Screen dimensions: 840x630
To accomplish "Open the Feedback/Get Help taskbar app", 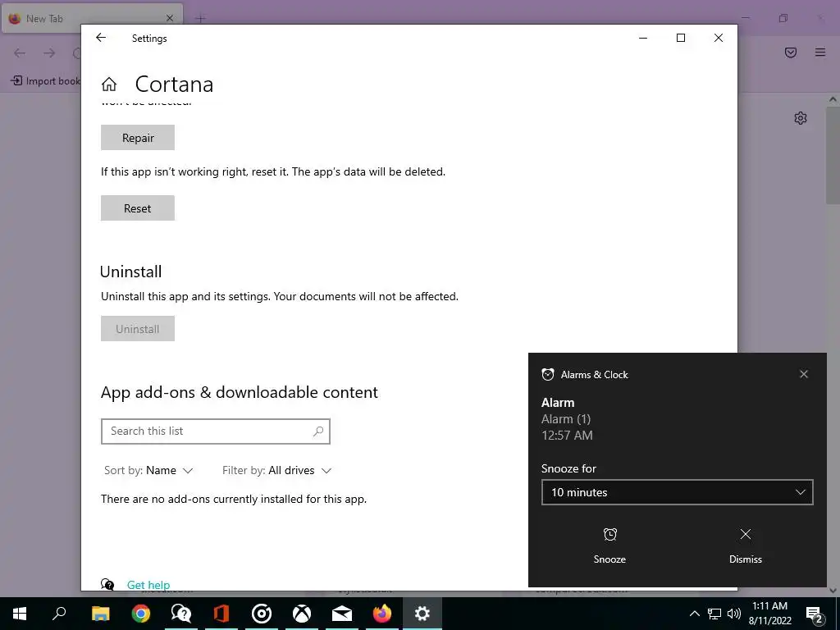I will coord(181,614).
